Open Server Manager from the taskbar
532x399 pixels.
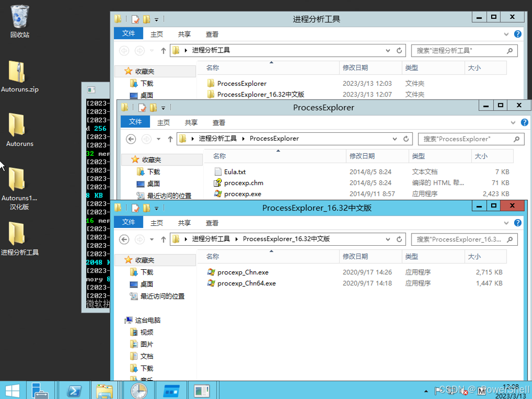pos(40,390)
